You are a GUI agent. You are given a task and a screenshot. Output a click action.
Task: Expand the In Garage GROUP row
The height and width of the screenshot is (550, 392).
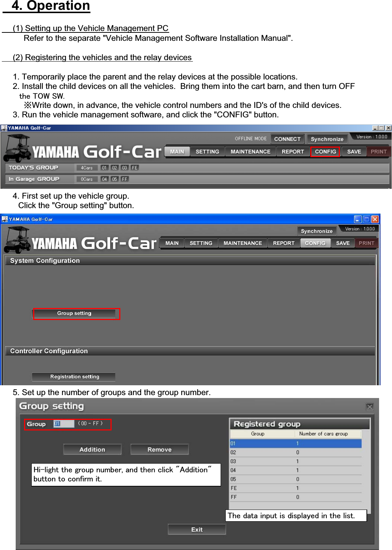coord(34,179)
